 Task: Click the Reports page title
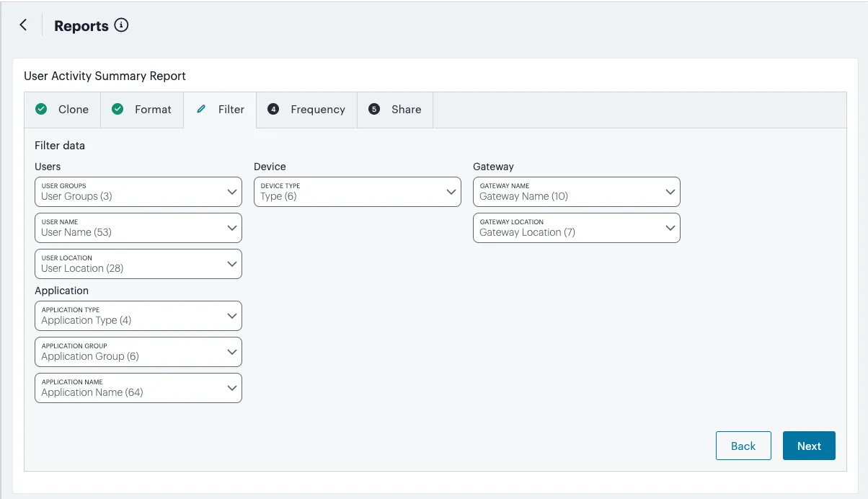[81, 26]
